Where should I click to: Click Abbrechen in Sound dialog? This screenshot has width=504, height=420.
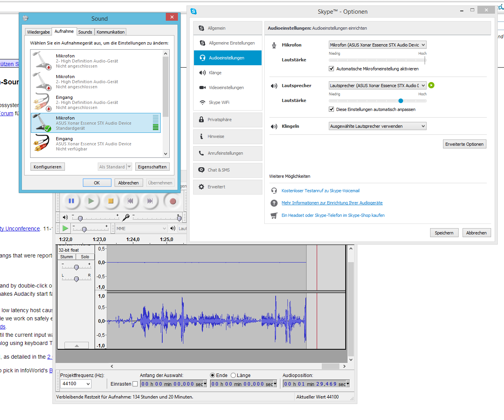(128, 183)
